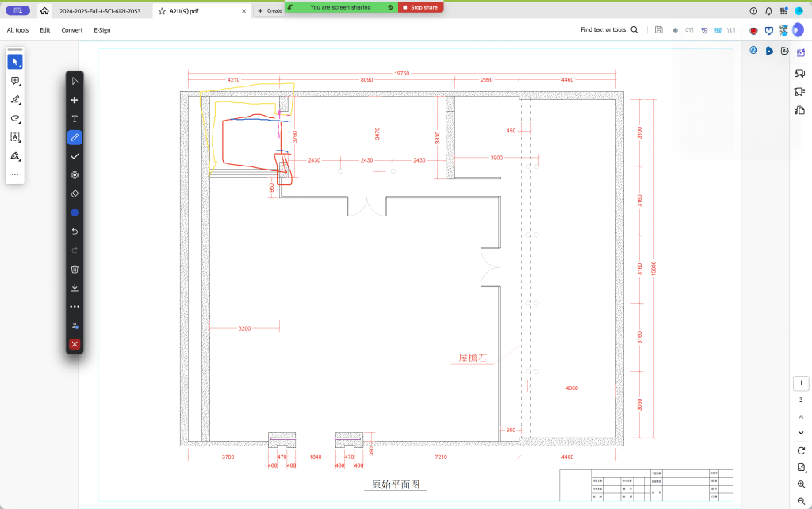Click the Stop share button
Screen dimensions: 812x509
420,7
